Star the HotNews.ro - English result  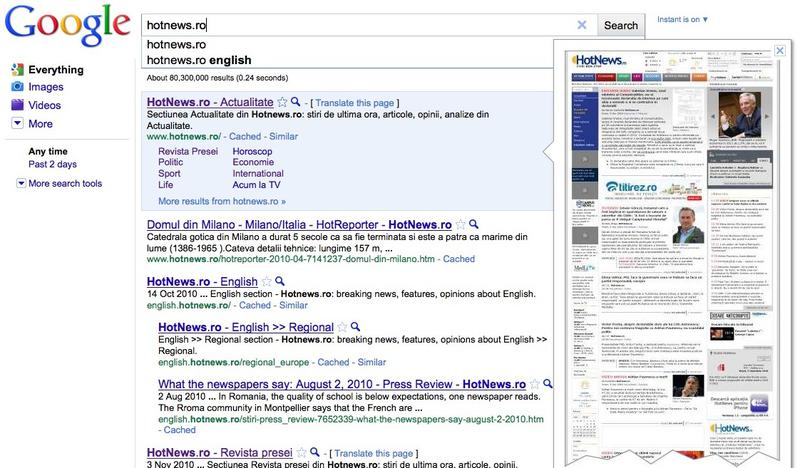(266, 281)
